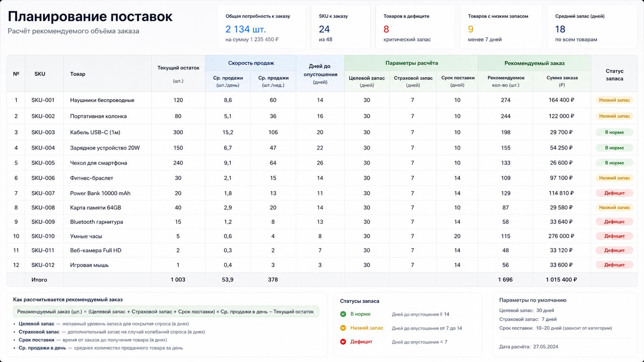Click the orange icon beside Низкий запас legend
The image size is (644, 362).
343,328
